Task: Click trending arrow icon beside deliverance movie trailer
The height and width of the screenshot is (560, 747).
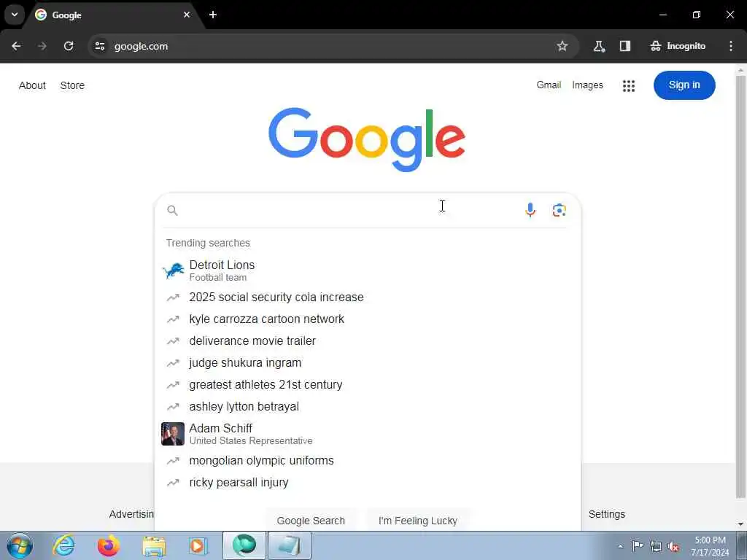Action: (x=172, y=341)
